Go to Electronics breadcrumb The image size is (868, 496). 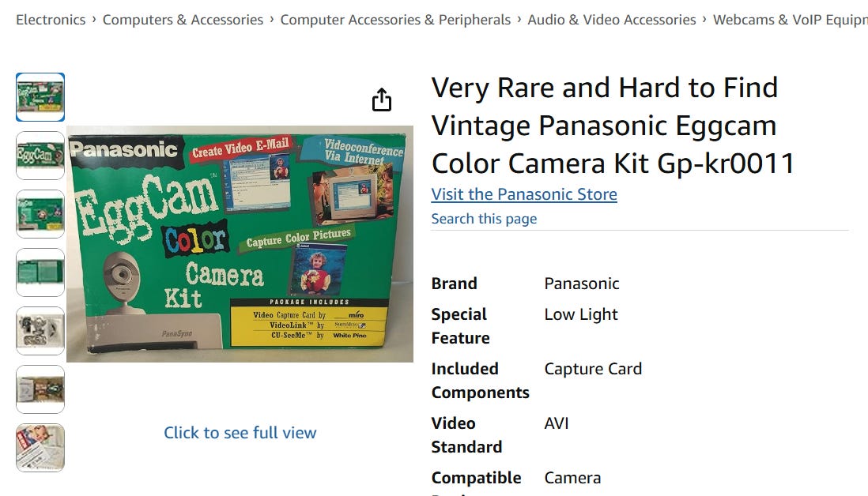tap(51, 20)
